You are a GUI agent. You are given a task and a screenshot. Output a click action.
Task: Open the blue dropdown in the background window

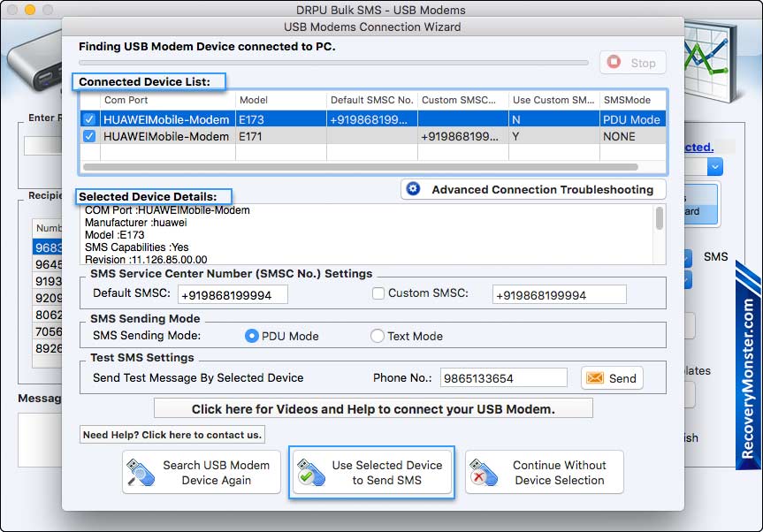point(715,167)
